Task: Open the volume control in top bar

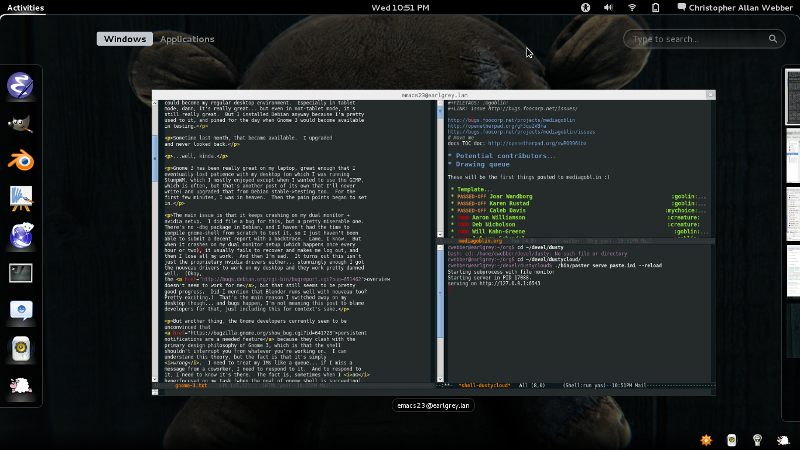Action: click(x=608, y=8)
